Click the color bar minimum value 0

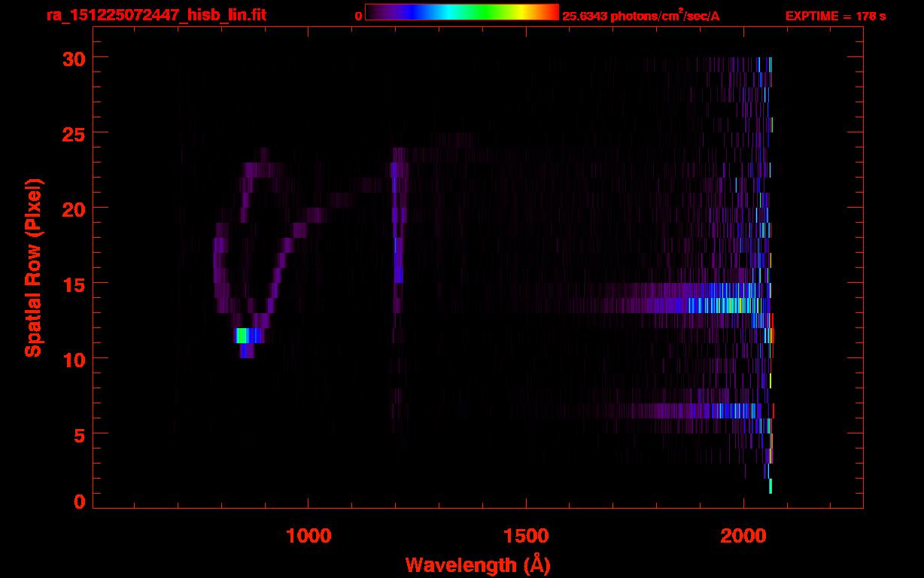[x=359, y=16]
